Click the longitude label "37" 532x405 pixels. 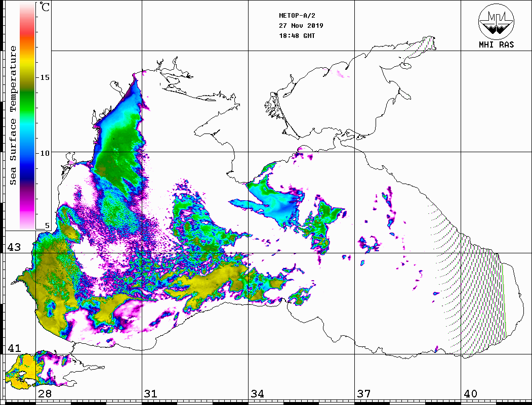click(x=364, y=394)
